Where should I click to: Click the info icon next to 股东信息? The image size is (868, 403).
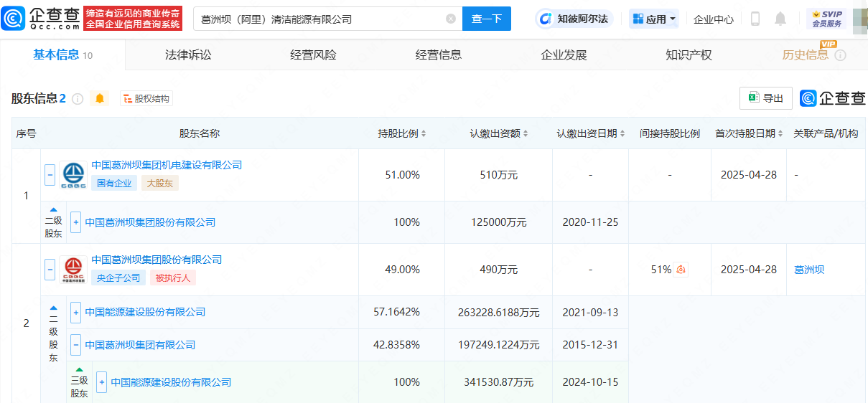tap(78, 99)
